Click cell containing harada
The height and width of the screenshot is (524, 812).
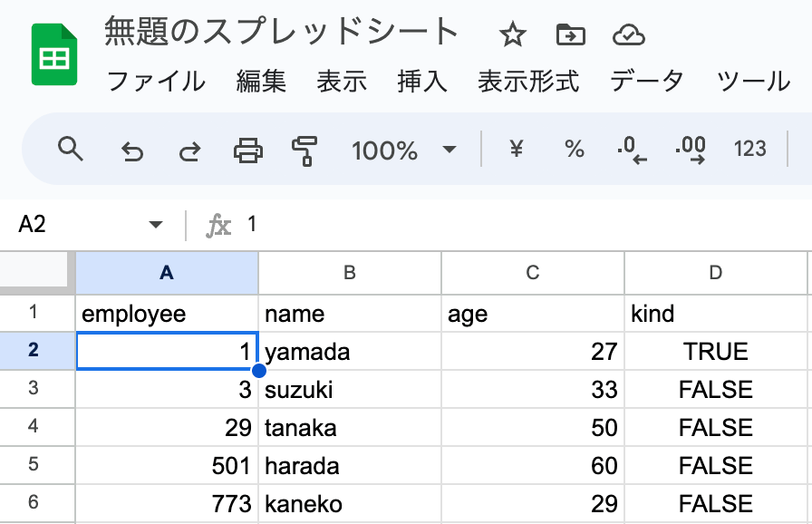click(350, 466)
